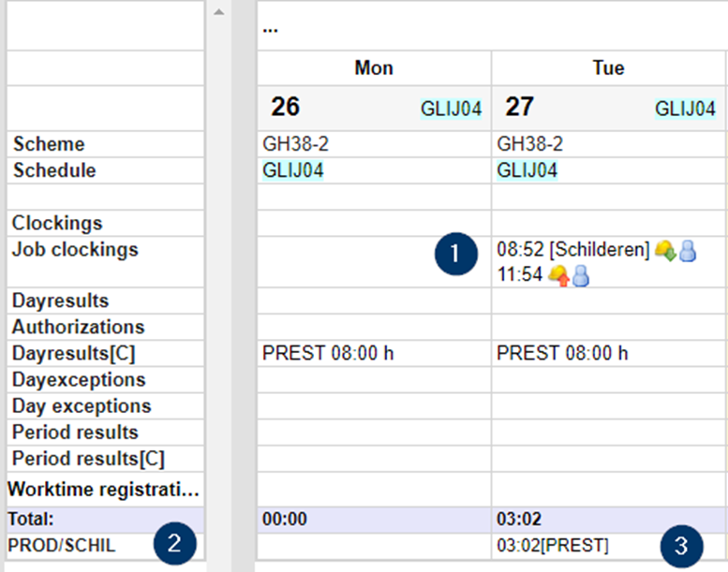Screen dimensions: 728x572
Task: Click Tuesday's 03:02[PREST] worktime entry
Action: (x=553, y=545)
